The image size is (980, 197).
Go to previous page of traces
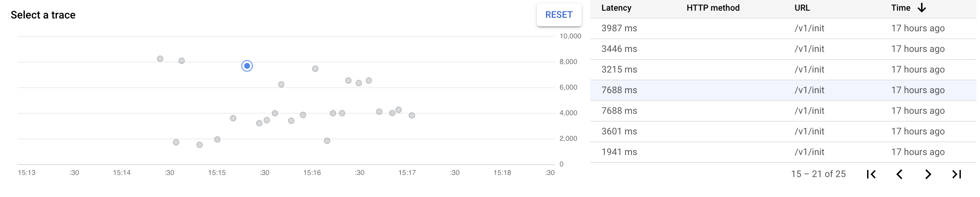click(899, 174)
